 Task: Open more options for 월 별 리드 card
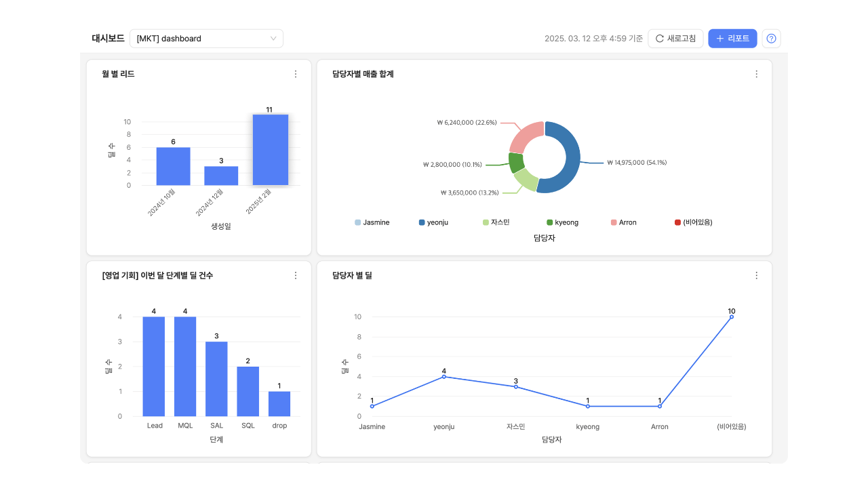[x=295, y=74]
